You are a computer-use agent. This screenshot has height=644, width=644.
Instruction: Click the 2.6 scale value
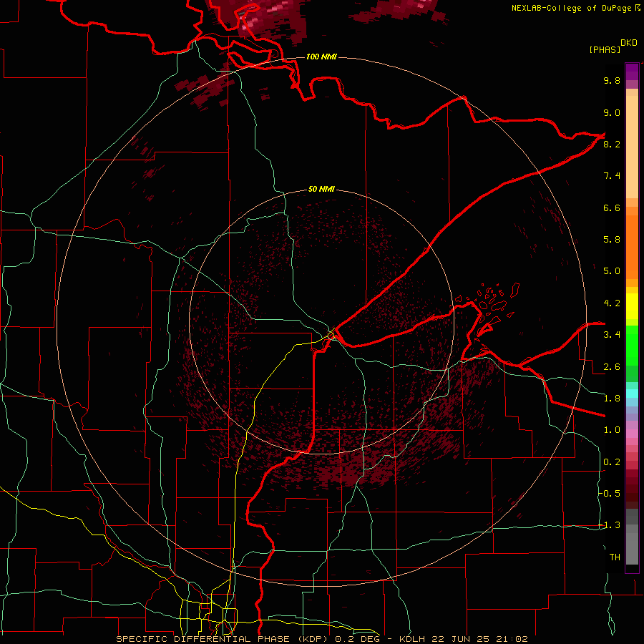coord(612,367)
